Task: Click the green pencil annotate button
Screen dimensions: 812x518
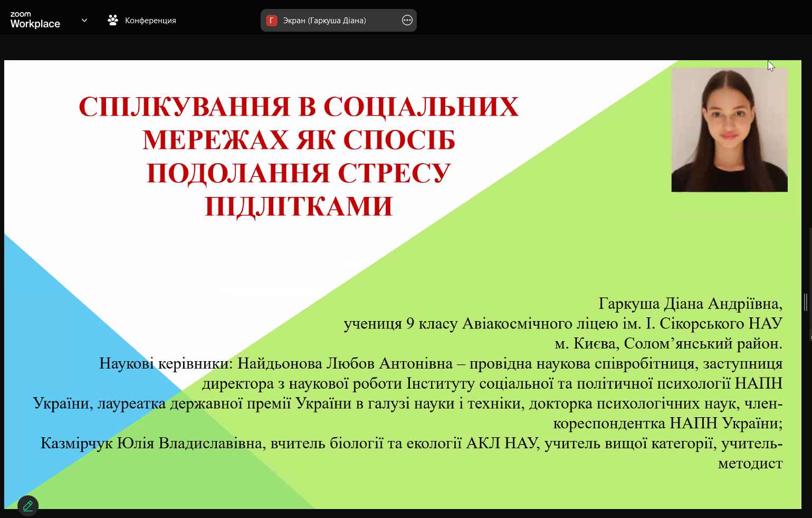Action: [28, 505]
